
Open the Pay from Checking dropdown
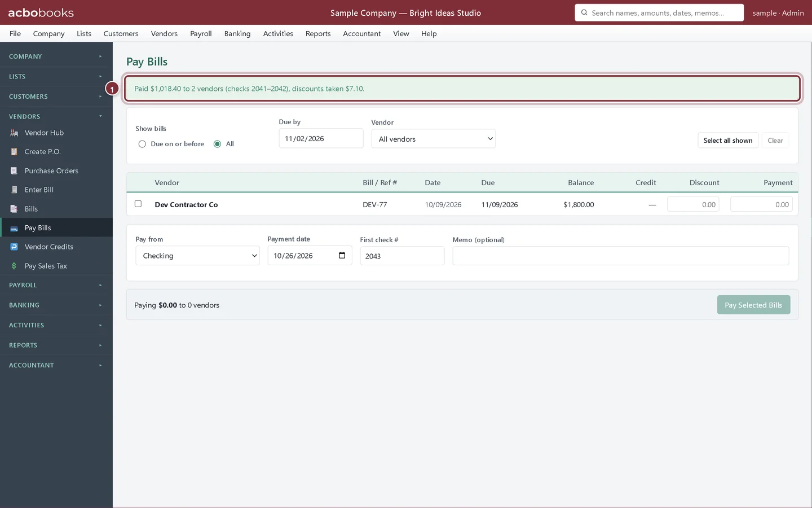[x=198, y=256]
